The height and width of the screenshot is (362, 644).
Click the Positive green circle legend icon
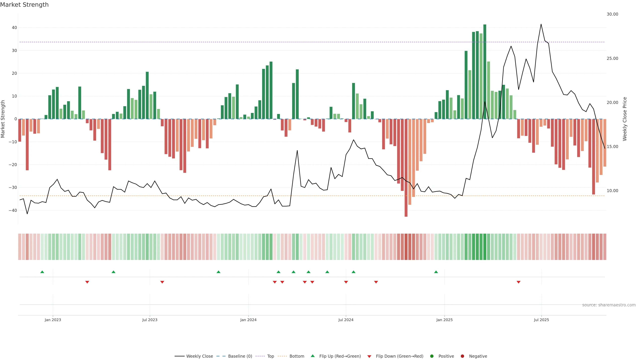pos(432,356)
